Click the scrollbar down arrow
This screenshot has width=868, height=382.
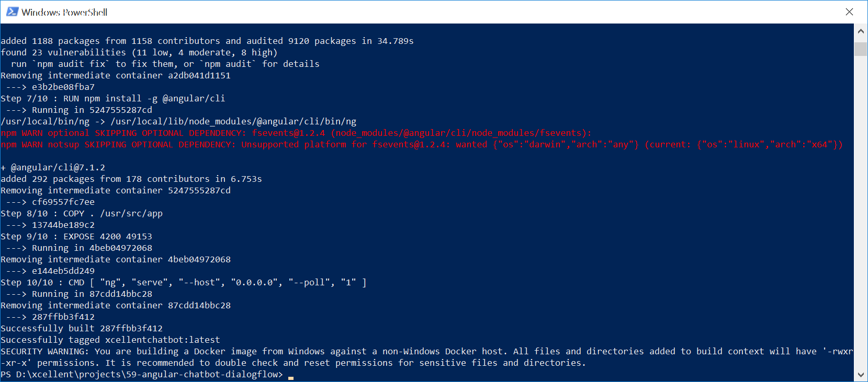point(861,375)
